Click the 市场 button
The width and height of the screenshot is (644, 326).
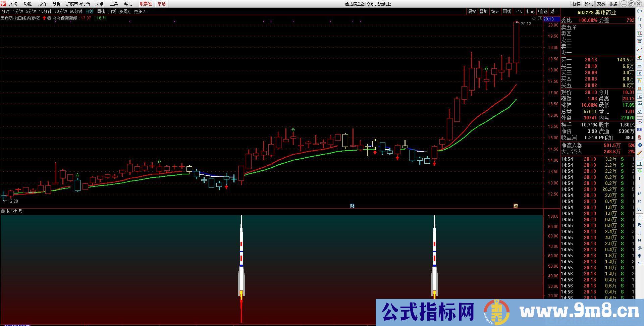161,4
